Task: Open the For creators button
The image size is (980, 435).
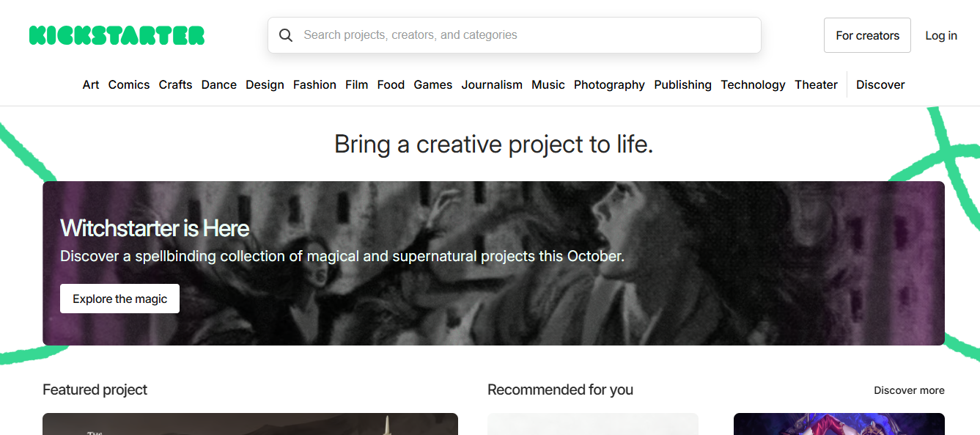Action: tap(867, 35)
